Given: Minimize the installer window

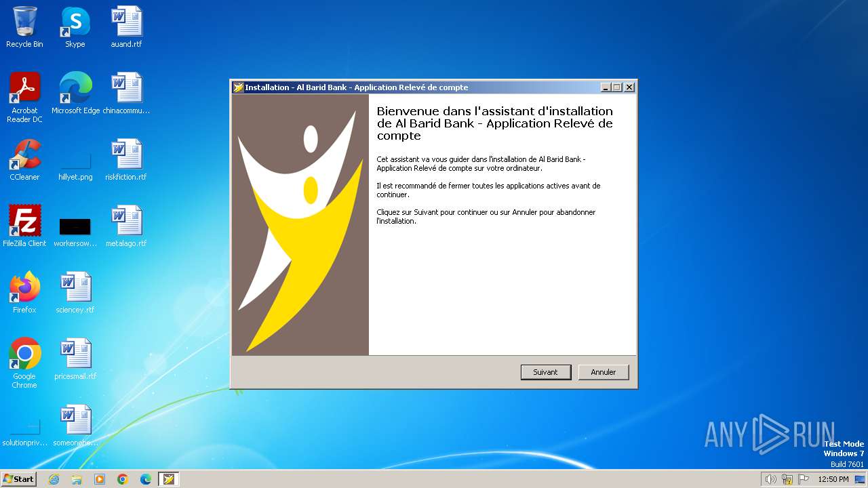Looking at the screenshot, I should coord(606,87).
